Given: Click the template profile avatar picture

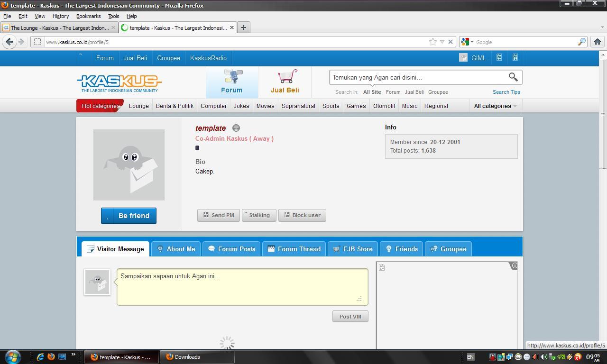Looking at the screenshot, I should [x=129, y=165].
